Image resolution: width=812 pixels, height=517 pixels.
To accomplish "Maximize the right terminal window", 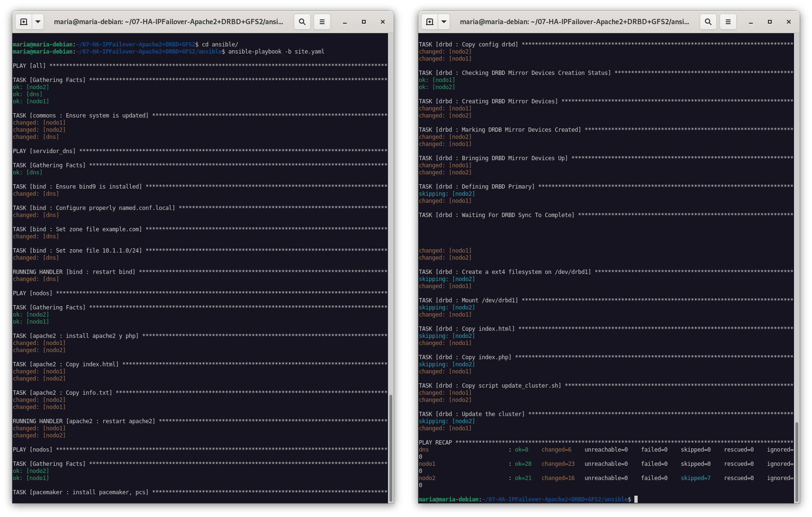I will click(770, 22).
